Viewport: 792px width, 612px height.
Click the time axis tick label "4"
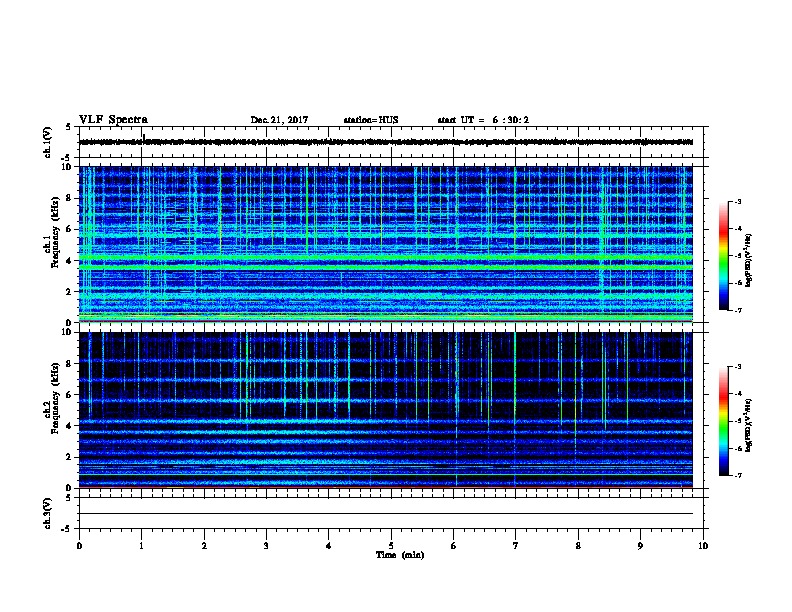point(328,545)
